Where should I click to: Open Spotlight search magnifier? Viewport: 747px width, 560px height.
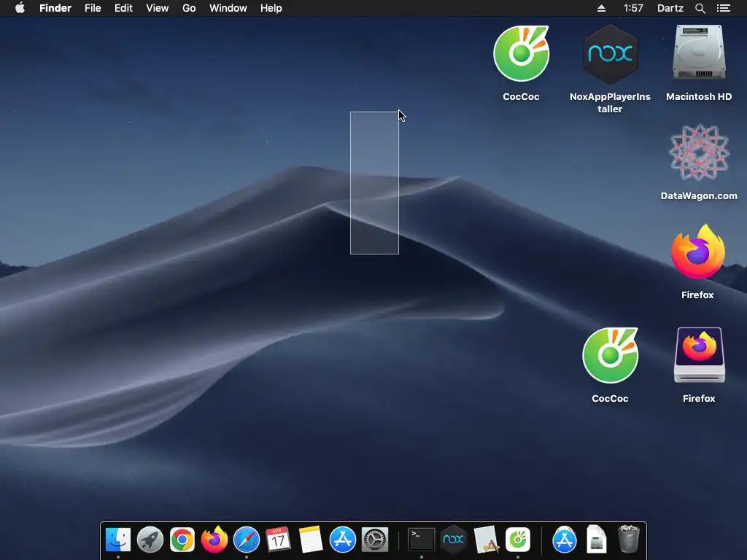[x=700, y=8]
